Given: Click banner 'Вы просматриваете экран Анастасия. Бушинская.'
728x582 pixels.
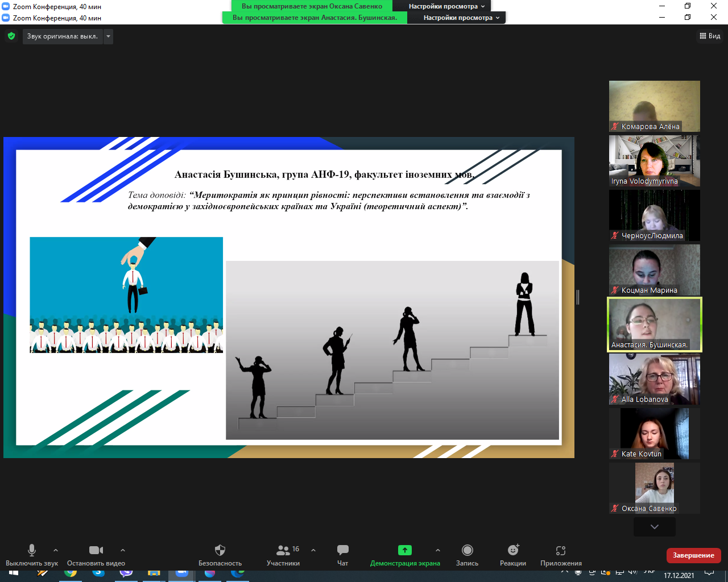Looking at the screenshot, I should tap(315, 18).
